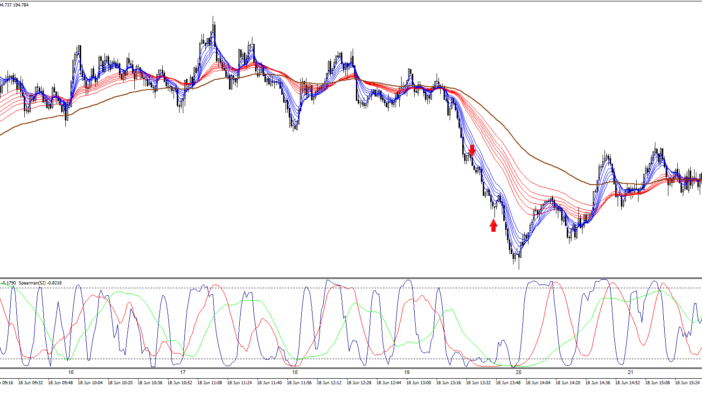Click the '18 Jun 10:52' time label
The height and width of the screenshot is (395, 702).
click(180, 383)
